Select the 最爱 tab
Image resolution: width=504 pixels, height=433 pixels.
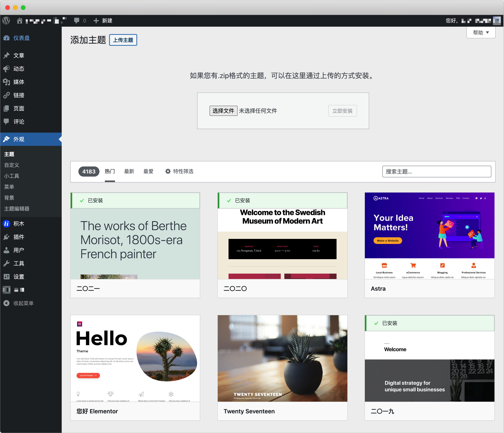pos(148,171)
